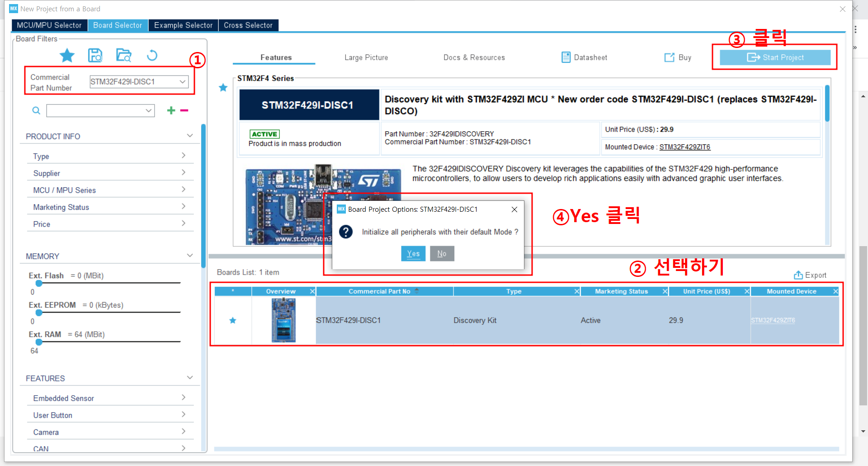
Task: Toggle favorite star beside STM32F4 Series details
Action: coord(223,87)
